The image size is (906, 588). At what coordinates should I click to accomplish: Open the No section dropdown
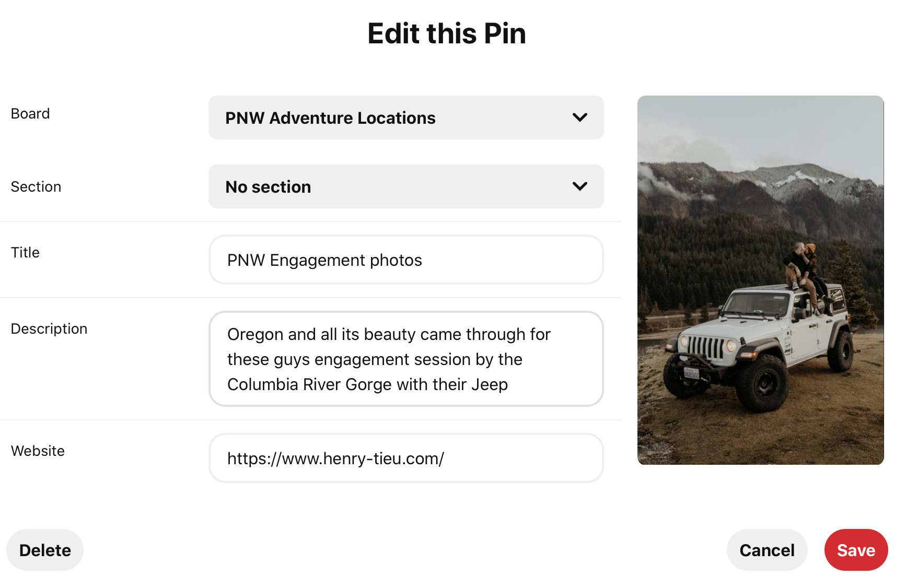pos(406,186)
